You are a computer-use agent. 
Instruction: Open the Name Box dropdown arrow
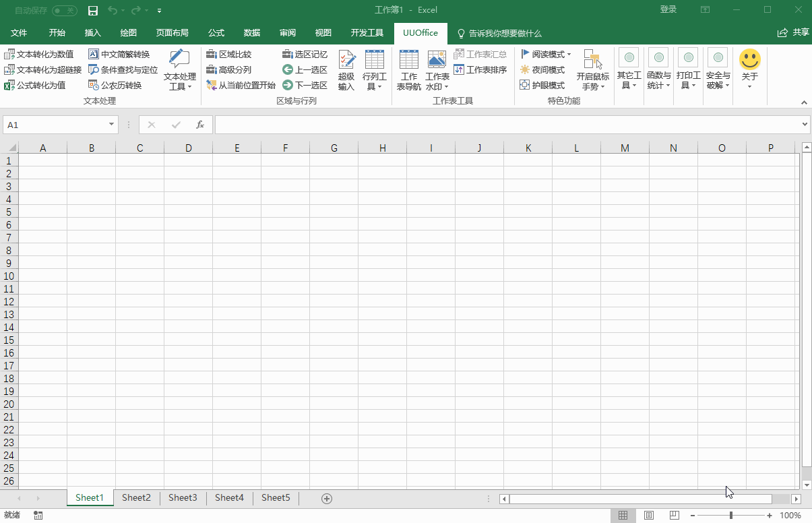click(112, 125)
